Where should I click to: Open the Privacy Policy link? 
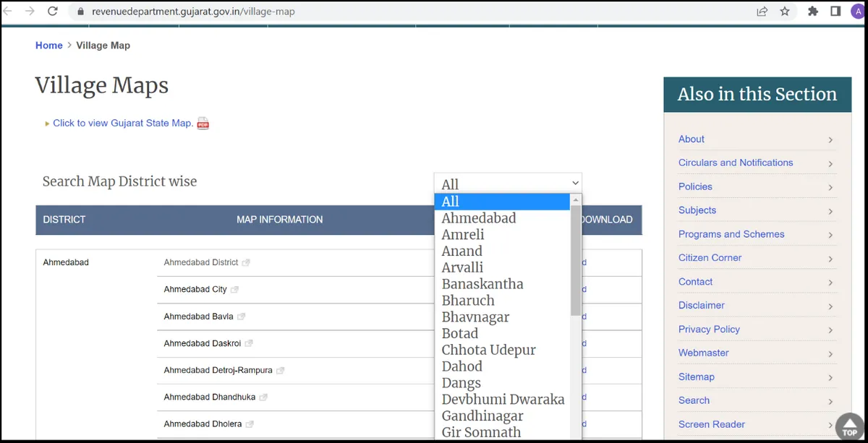point(709,329)
